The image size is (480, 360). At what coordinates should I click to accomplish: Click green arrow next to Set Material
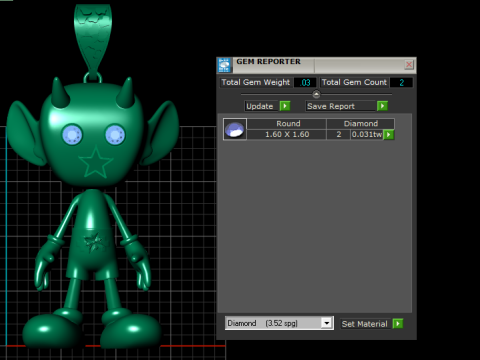tap(398, 324)
